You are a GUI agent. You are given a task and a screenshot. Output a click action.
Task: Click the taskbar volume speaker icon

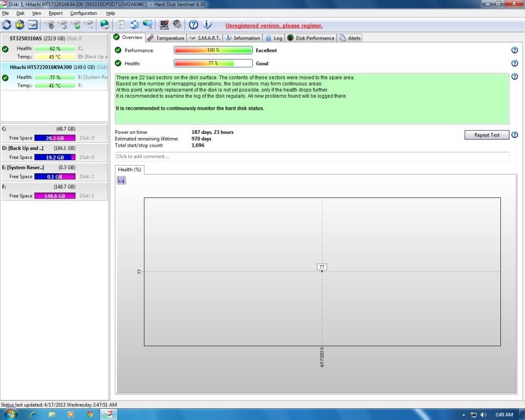[x=483, y=415]
